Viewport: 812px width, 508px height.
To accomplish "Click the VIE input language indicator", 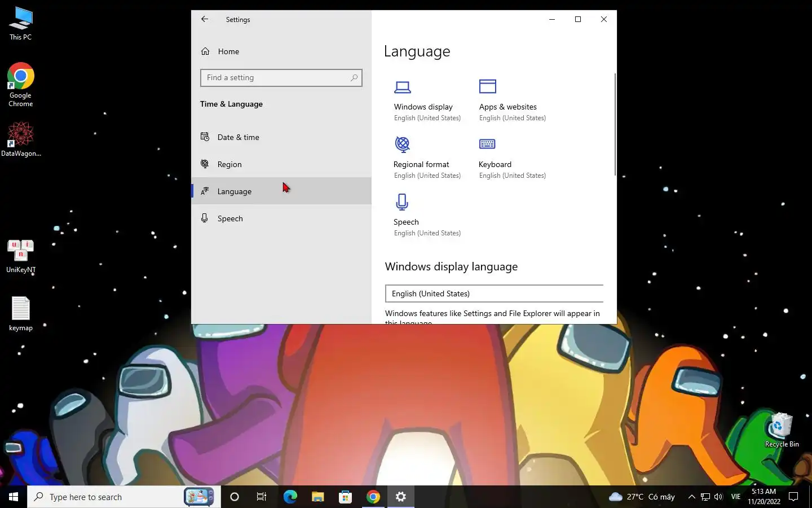I will pyautogui.click(x=736, y=497).
